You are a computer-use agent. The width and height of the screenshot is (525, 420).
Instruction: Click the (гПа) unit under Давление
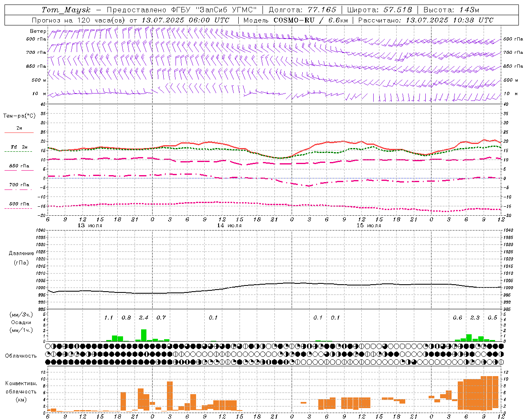(x=21, y=262)
